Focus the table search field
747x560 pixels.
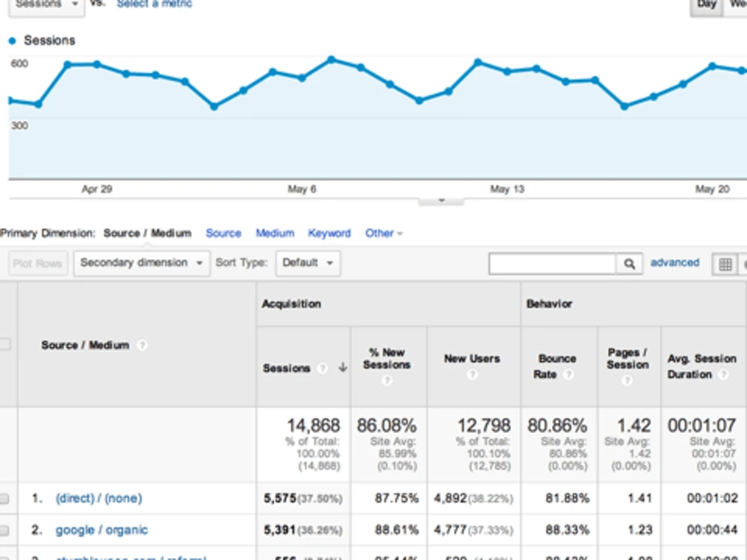pyautogui.click(x=552, y=264)
